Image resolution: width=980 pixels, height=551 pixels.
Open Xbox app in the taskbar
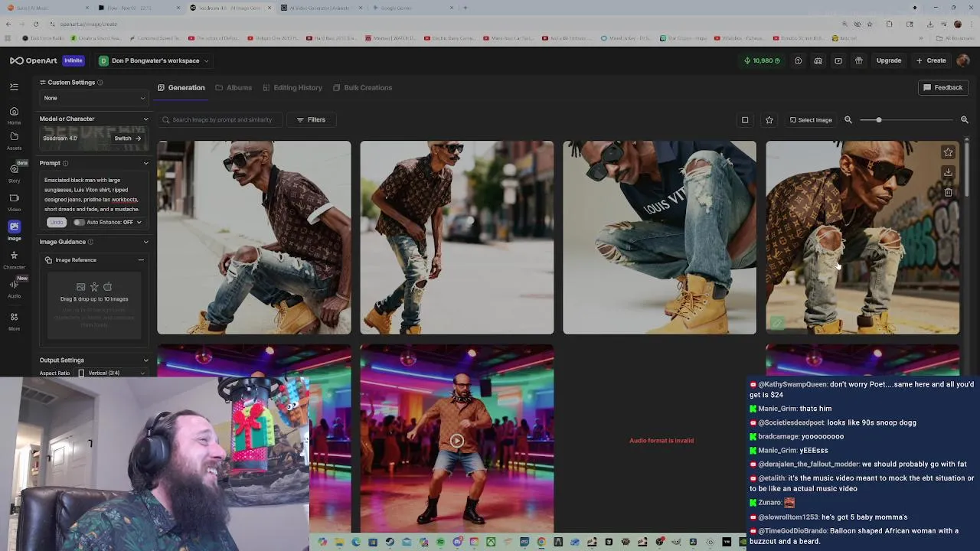coord(491,542)
